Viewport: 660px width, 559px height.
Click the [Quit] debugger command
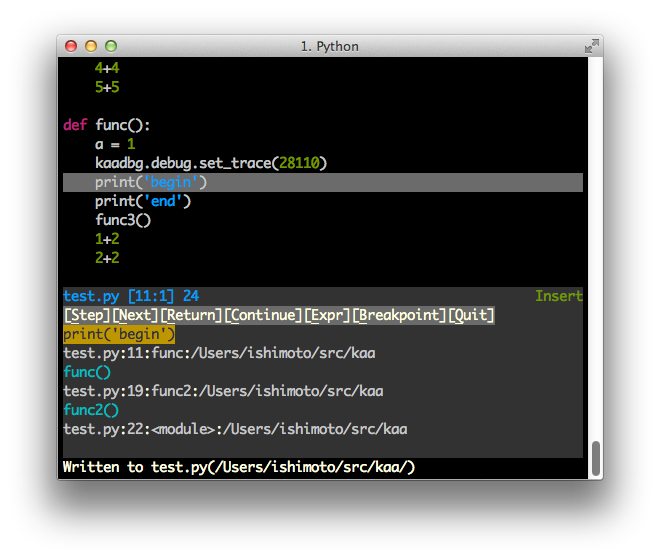471,315
